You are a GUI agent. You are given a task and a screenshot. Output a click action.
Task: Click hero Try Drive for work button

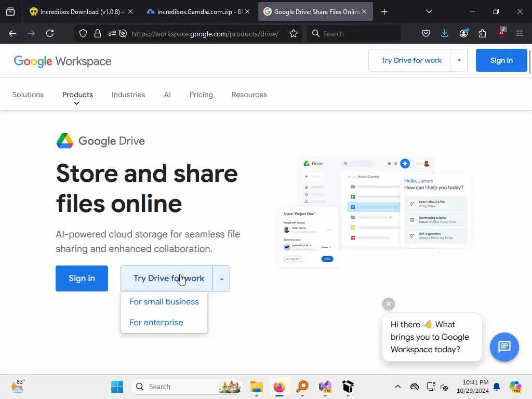167,278
